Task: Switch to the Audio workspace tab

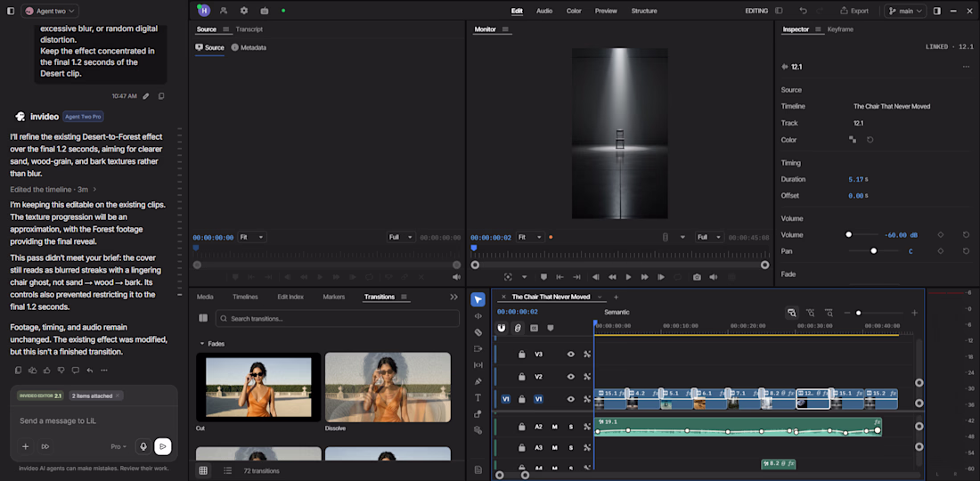Action: 544,11
